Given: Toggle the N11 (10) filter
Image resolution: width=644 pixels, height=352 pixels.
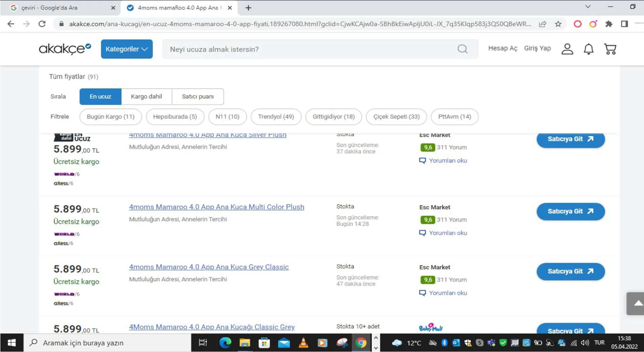Looking at the screenshot, I should [228, 117].
